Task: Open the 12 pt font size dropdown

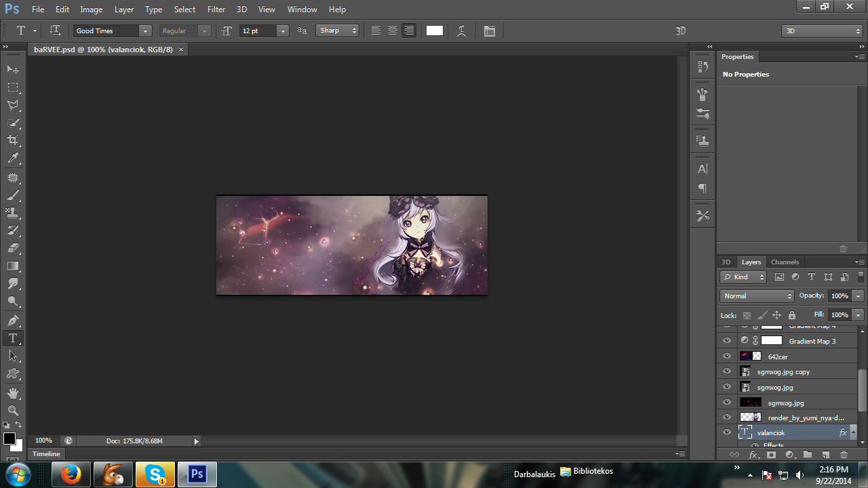Action: click(x=283, y=30)
